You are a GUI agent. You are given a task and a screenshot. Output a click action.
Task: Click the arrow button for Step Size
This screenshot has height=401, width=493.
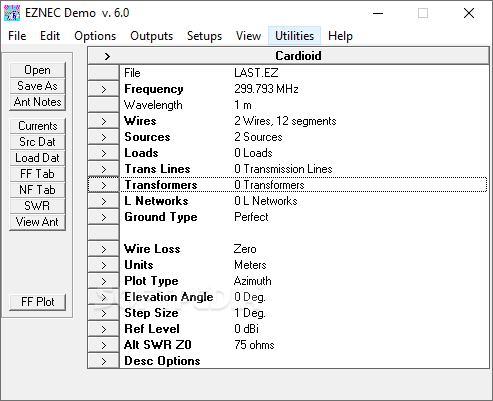104,313
